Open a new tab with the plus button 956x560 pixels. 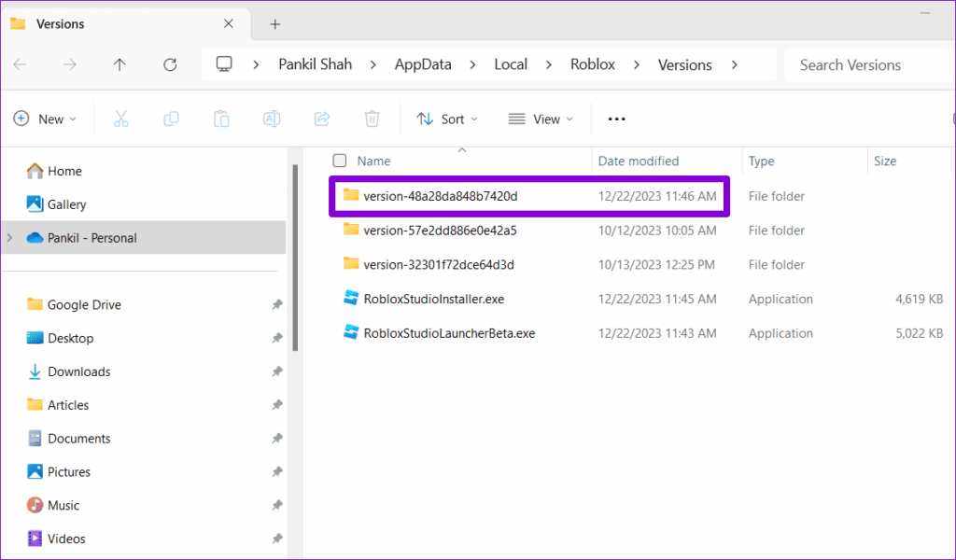point(274,23)
